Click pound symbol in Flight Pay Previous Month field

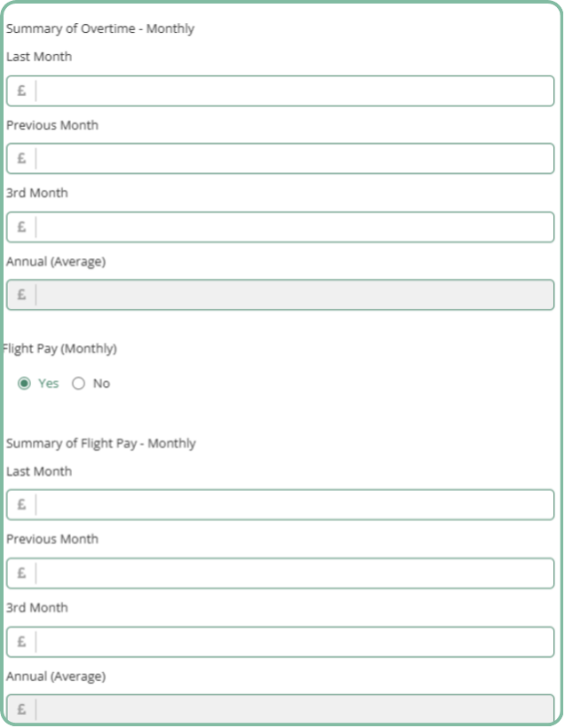pos(21,574)
